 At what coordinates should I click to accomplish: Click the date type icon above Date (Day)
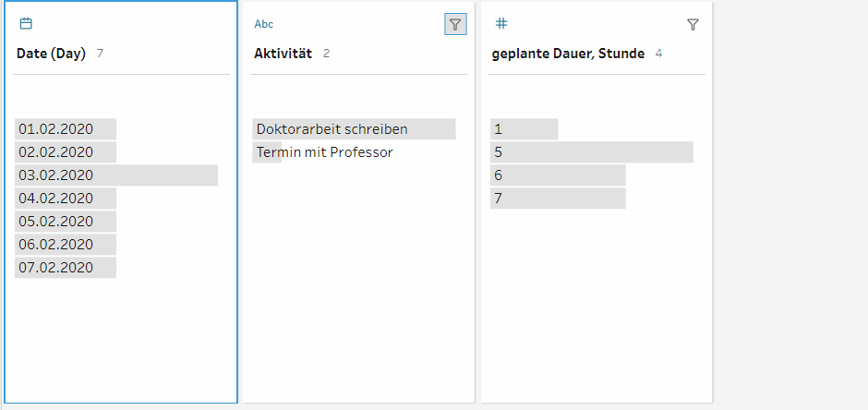pyautogui.click(x=26, y=24)
